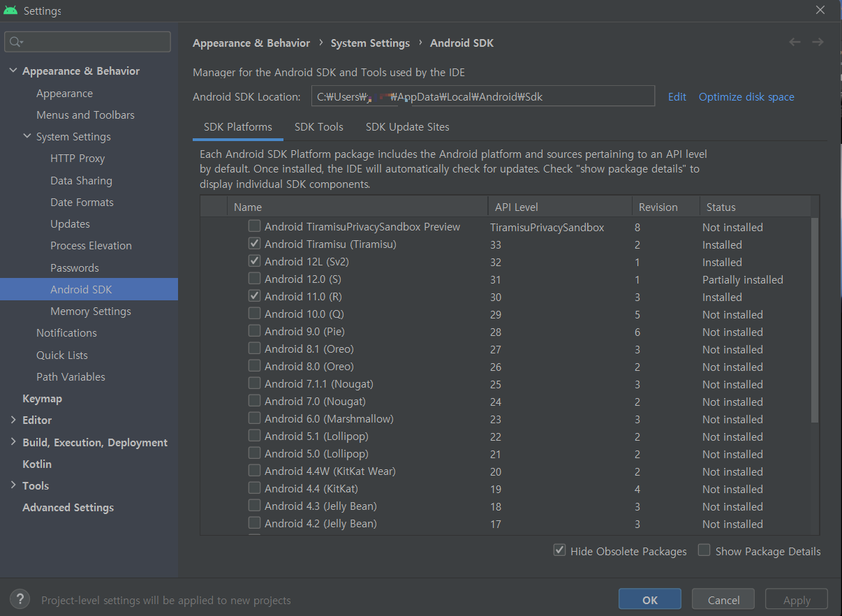Switch to SDK Update Sites tab
This screenshot has width=842, height=616.
point(408,127)
